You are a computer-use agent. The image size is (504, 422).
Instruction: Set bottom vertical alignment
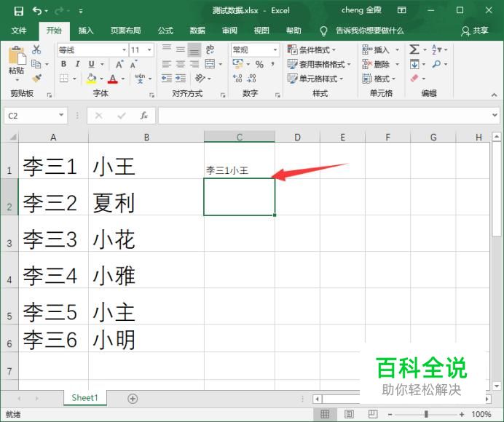(194, 49)
